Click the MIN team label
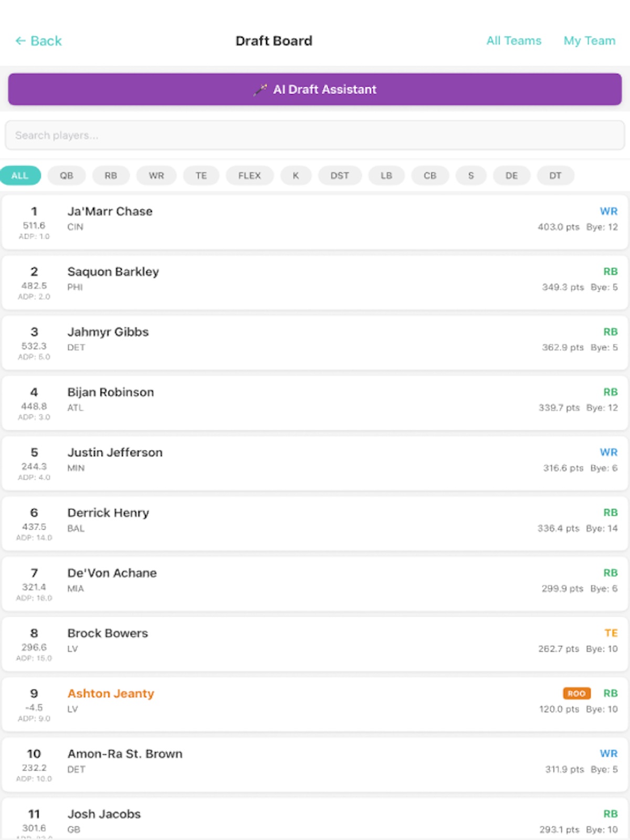This screenshot has height=840, width=630. [x=76, y=468]
